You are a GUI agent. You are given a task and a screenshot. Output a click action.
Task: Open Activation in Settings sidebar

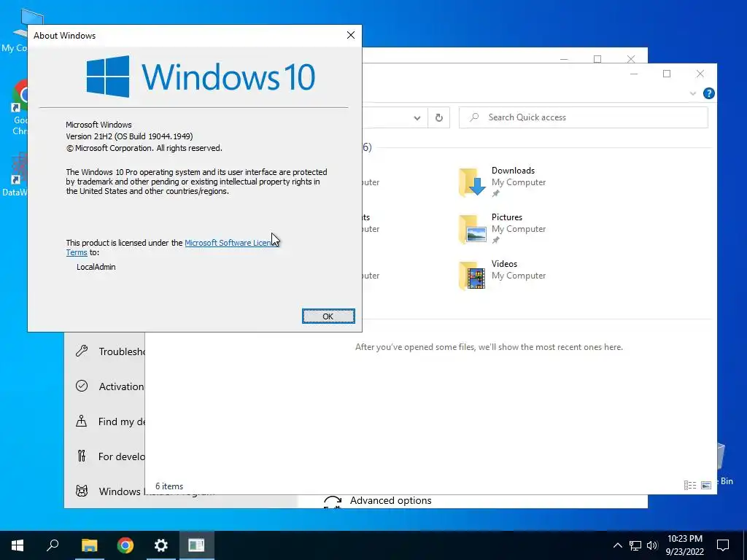[x=105, y=386]
